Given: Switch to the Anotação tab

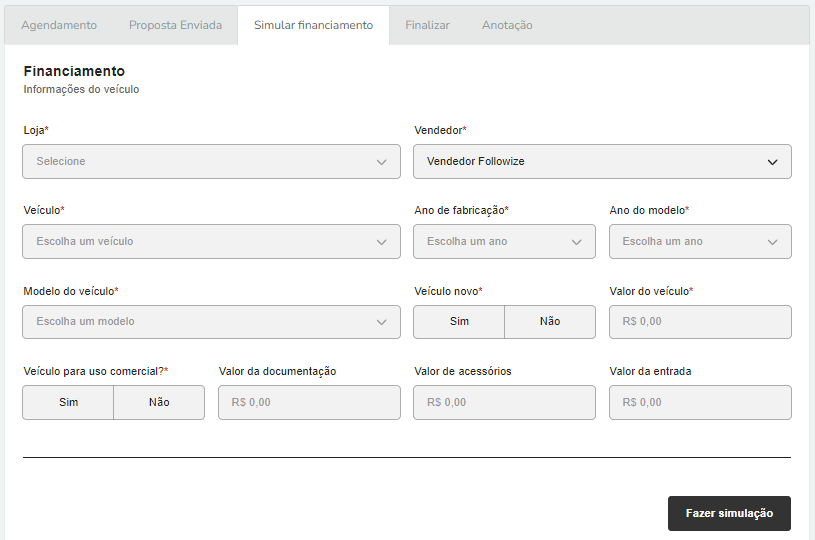Looking at the screenshot, I should pyautogui.click(x=507, y=25).
